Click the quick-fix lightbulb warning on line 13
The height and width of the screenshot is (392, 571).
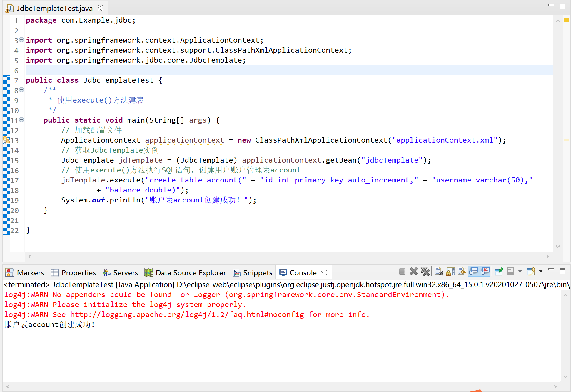6,140
